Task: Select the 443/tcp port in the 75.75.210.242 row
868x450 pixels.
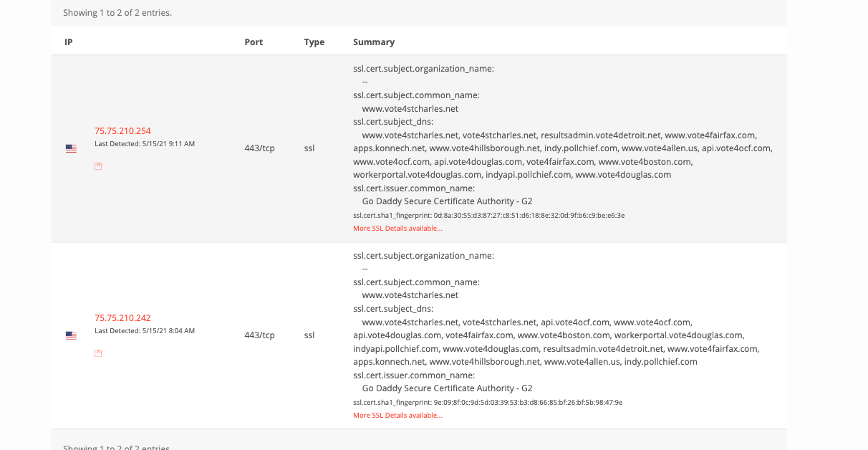Action: click(x=259, y=335)
